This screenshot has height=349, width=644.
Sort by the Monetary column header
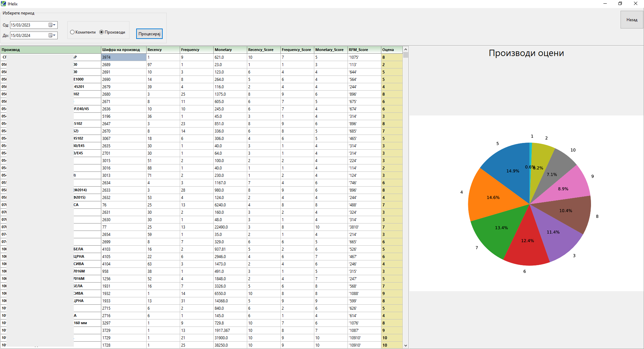click(230, 50)
